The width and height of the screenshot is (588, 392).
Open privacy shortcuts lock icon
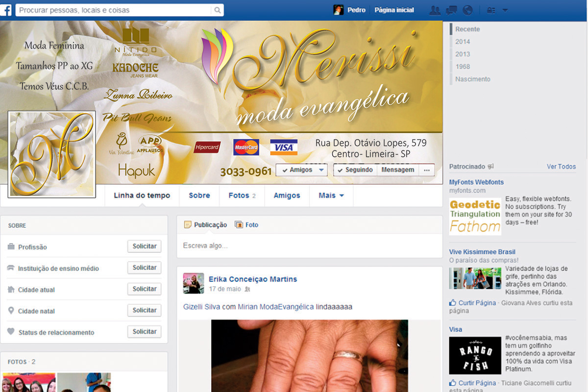(x=491, y=10)
